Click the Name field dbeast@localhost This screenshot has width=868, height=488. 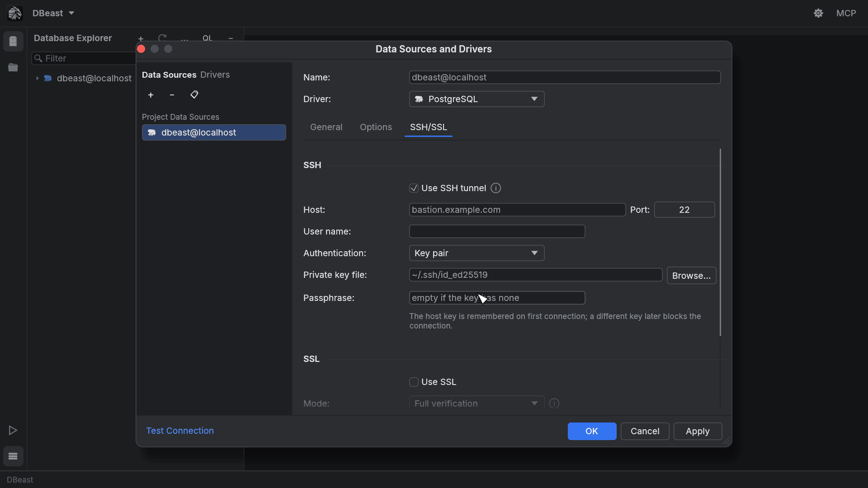565,77
